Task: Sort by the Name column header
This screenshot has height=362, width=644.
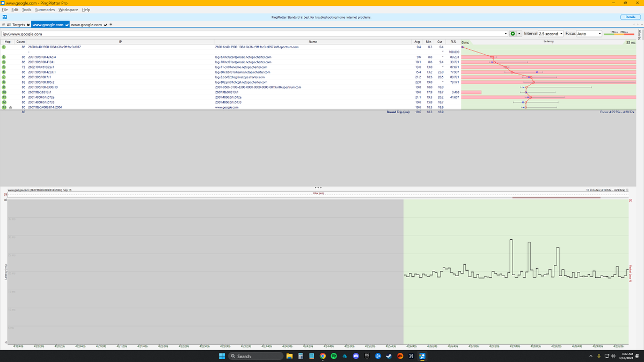Action: point(312,41)
